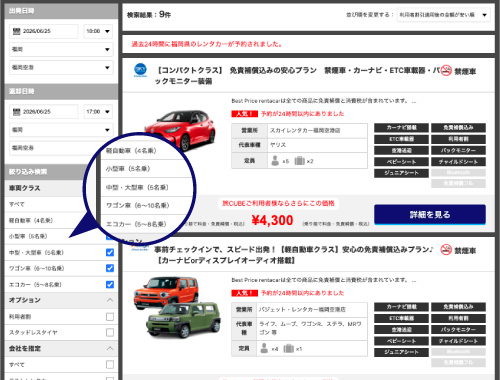The height and width of the screenshot is (380, 500).
Task: Click the バジェット・レンタカー福岡空港店 office cell
Action: point(312,310)
